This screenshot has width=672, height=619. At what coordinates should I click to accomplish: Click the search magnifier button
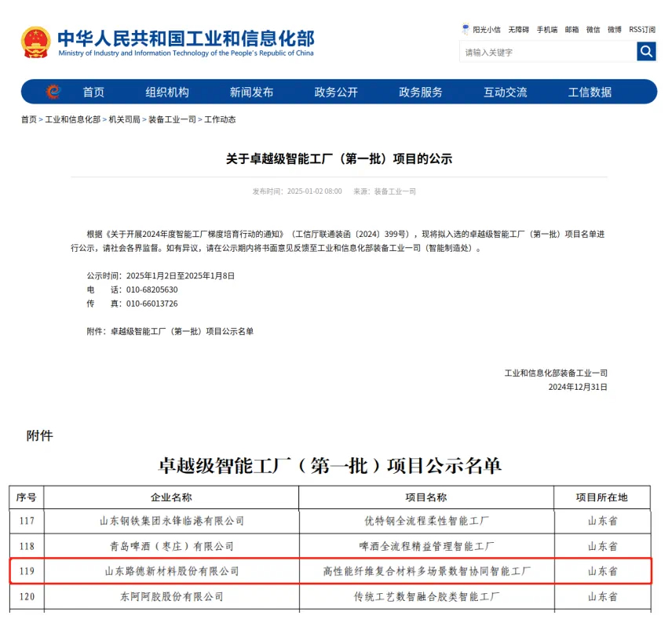pyautogui.click(x=646, y=52)
